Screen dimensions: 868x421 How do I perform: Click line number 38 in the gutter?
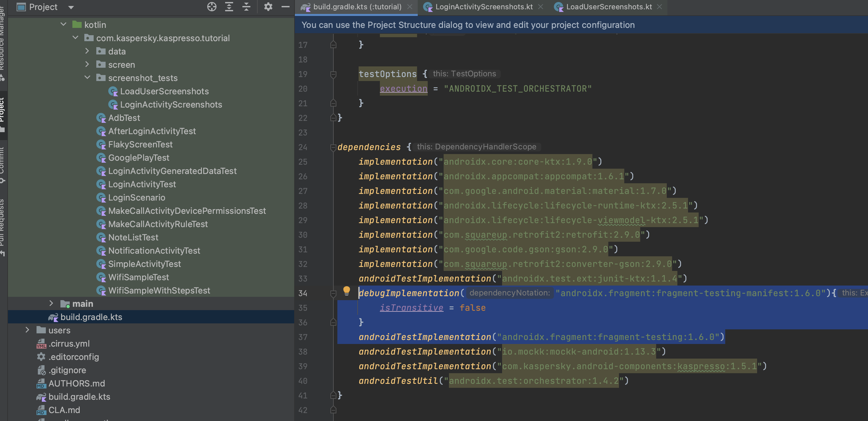pos(303,352)
